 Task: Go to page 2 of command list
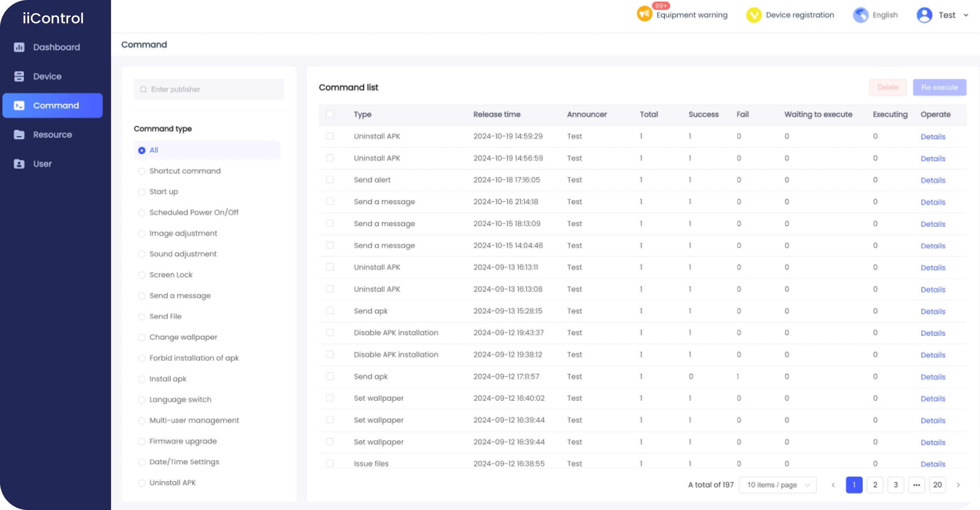[x=875, y=485]
